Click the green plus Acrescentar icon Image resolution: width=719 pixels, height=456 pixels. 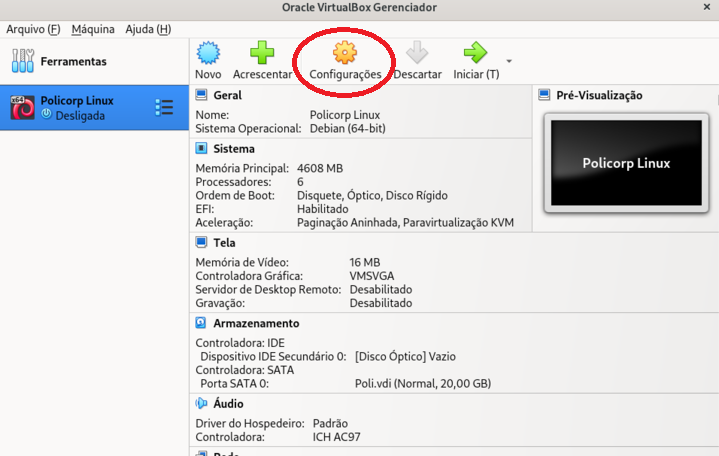tap(262, 52)
